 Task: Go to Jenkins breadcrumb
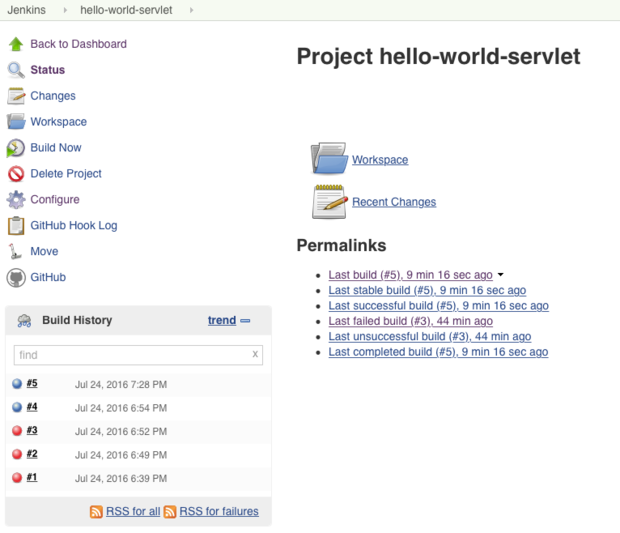click(26, 10)
